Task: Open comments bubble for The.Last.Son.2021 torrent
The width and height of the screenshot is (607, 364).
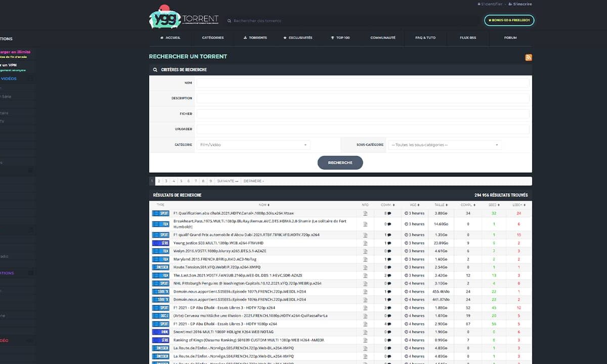Action: pos(389,275)
